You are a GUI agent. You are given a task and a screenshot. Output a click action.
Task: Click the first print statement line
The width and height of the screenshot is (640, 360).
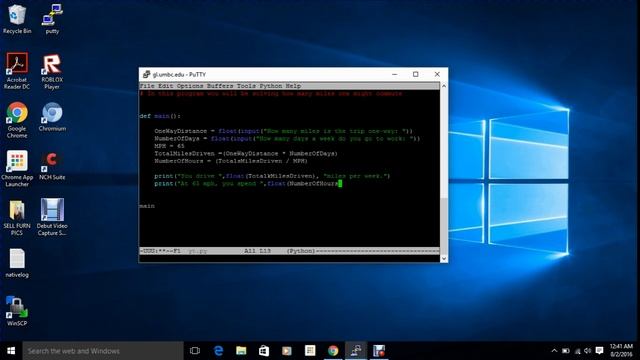point(272,176)
